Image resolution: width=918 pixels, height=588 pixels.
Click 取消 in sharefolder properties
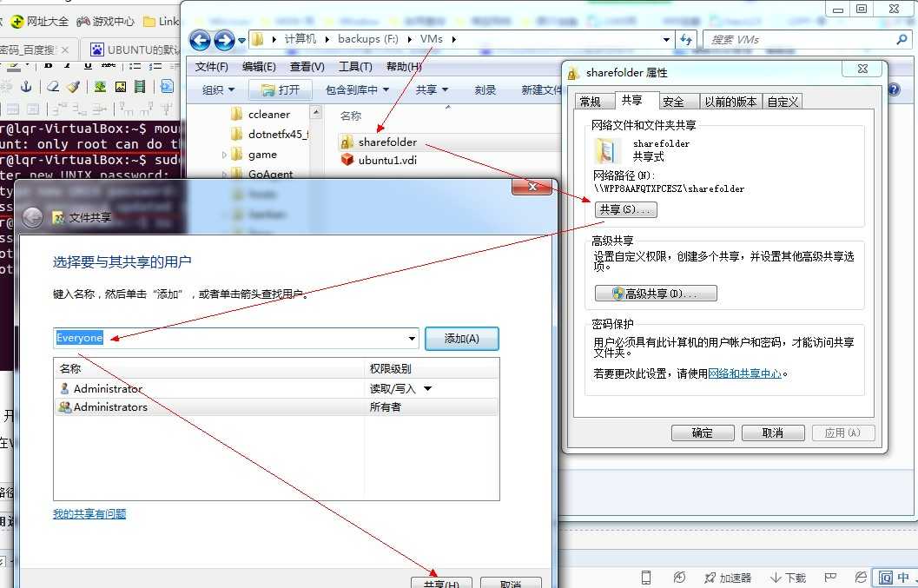(773, 433)
